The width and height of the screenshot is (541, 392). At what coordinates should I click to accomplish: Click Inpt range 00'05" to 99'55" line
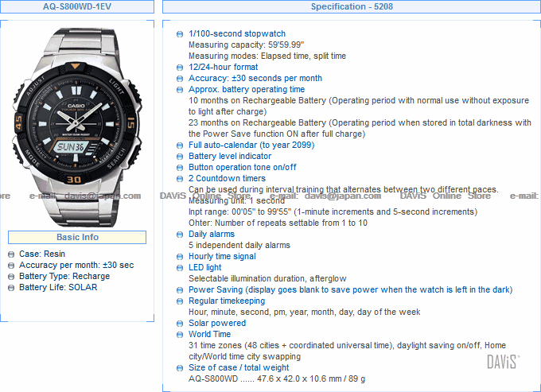[333, 212]
